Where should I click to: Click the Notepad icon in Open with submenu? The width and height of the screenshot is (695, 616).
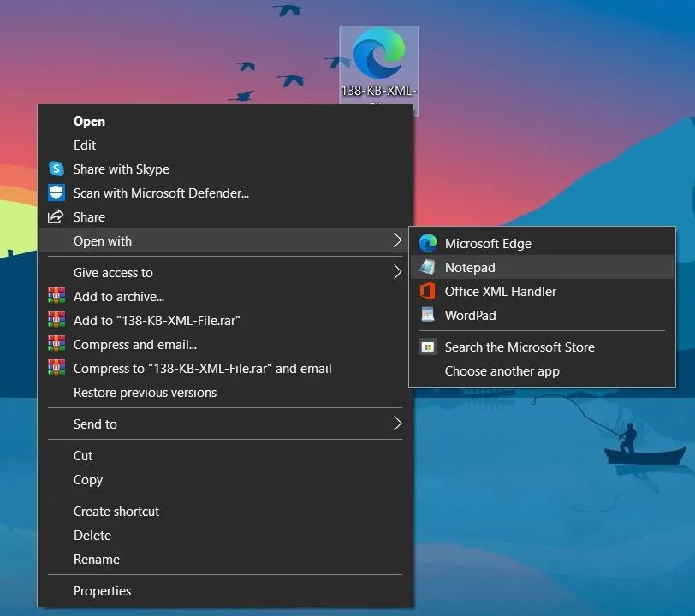(427, 267)
